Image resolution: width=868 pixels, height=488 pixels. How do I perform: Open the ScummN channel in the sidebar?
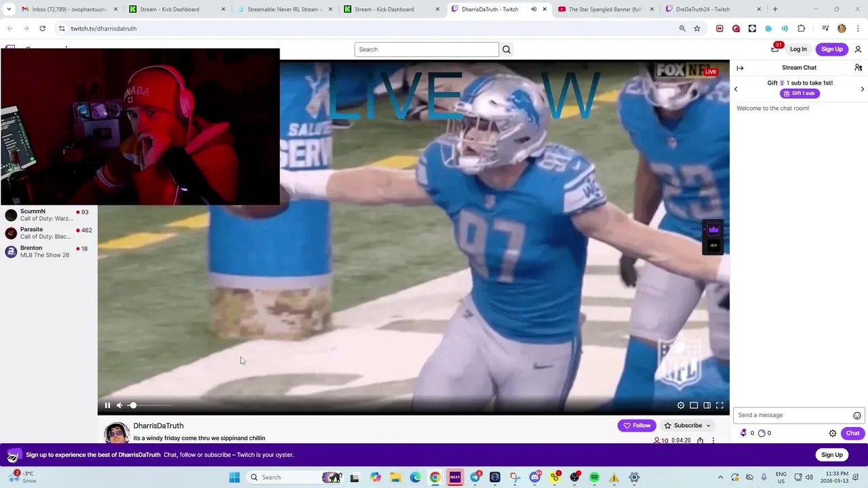(x=49, y=215)
